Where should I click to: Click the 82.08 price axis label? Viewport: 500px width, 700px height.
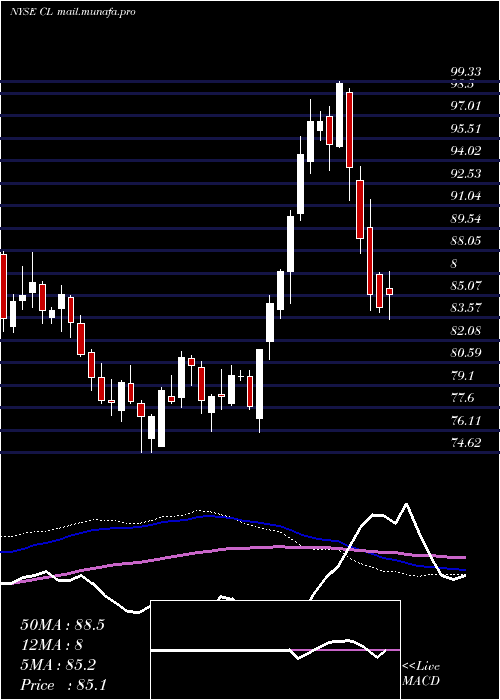(x=466, y=331)
